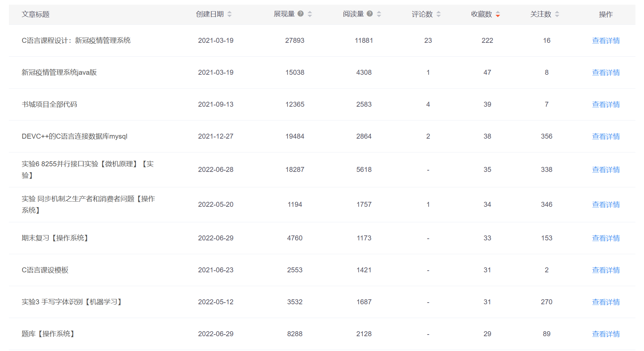Select title 书城项目全部代码
The height and width of the screenshot is (351, 644).
pyautogui.click(x=49, y=104)
